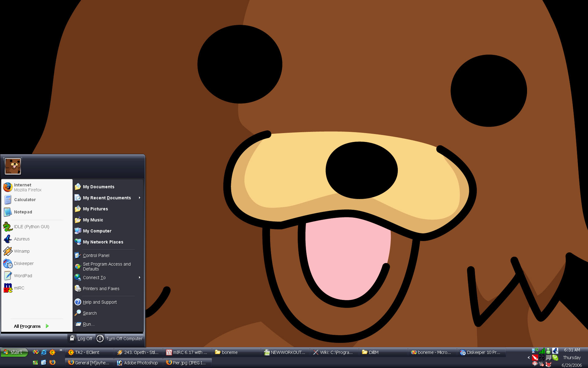Click the wireless network tray icon
Screen dimensions: 588x368
[x=535, y=350]
